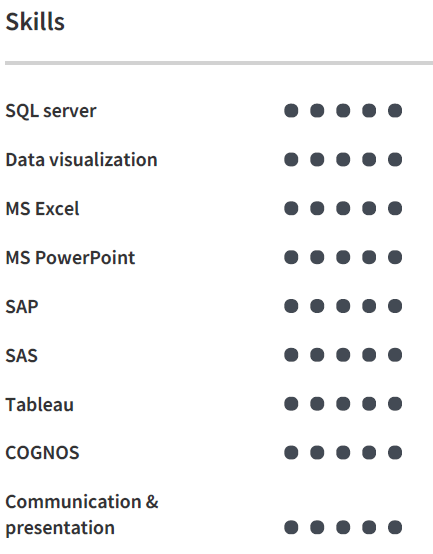Select fifth dot in Data visualization row

click(395, 159)
